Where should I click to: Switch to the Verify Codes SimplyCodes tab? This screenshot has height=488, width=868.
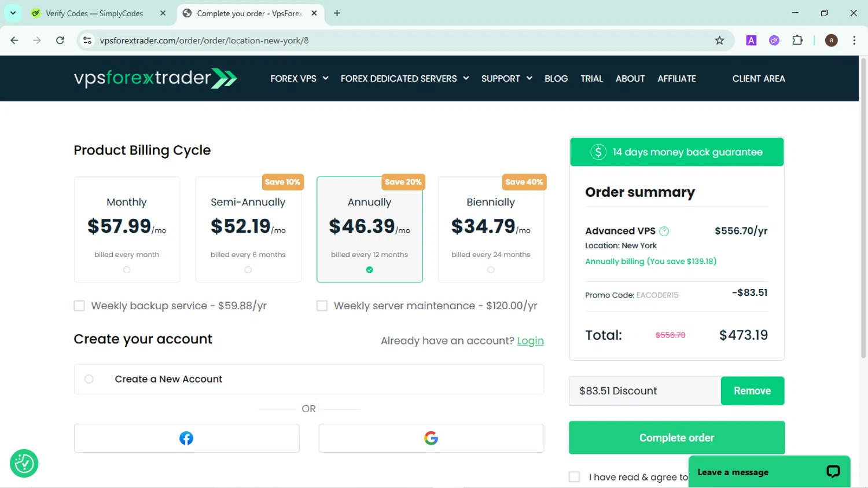pyautogui.click(x=94, y=13)
